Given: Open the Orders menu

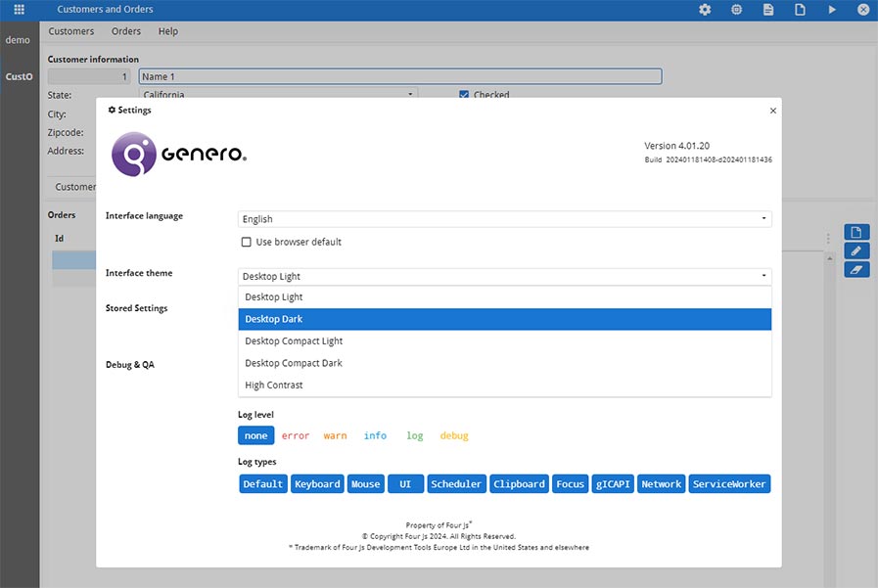Looking at the screenshot, I should 126,31.
